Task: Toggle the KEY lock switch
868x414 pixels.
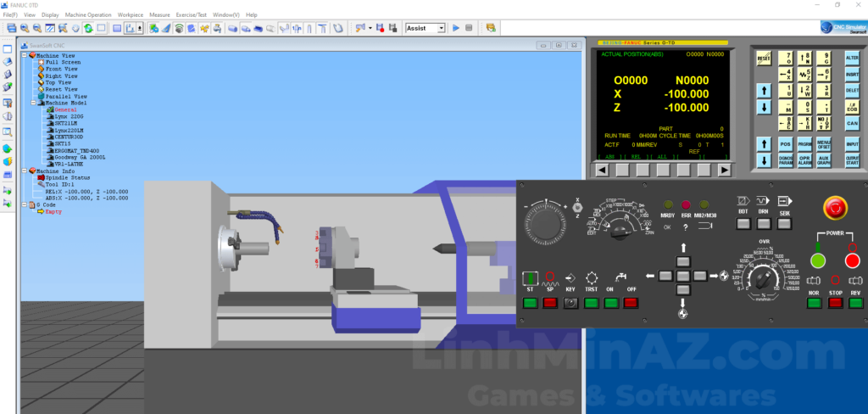Action: coord(570,303)
